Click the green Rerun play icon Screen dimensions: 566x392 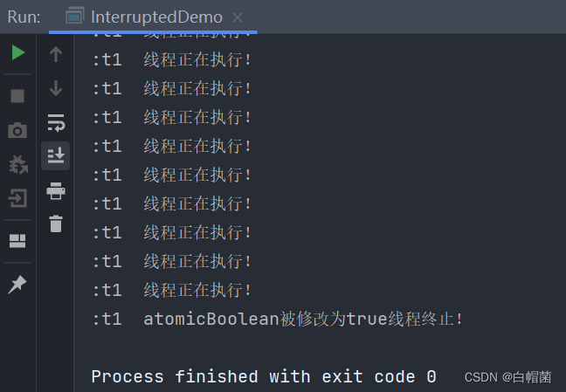[18, 52]
